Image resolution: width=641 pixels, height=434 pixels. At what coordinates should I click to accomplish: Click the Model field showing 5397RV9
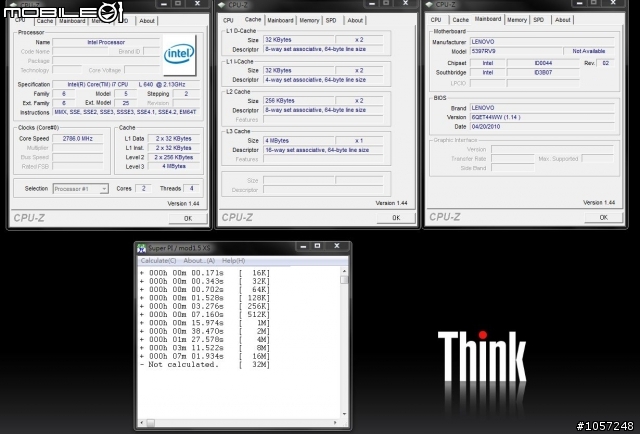[515, 51]
